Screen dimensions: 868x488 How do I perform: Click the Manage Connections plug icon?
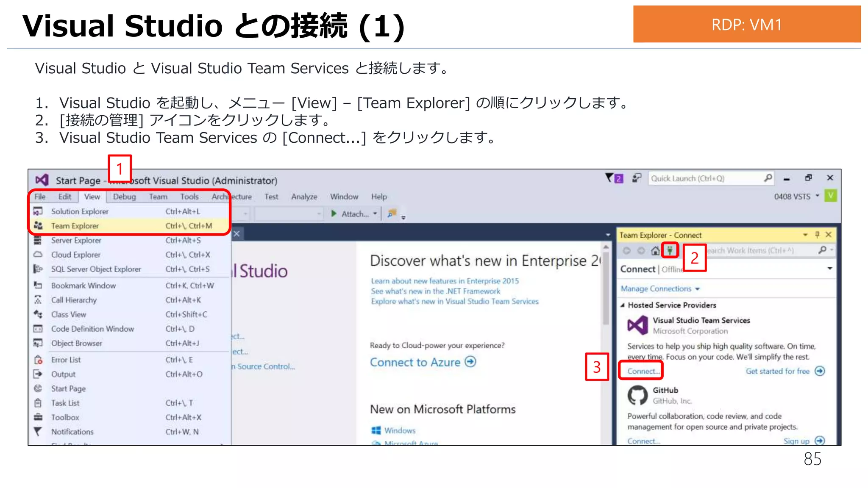tap(670, 250)
